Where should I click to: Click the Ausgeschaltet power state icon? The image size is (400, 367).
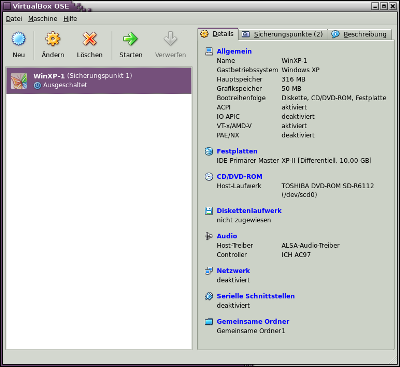tap(37, 85)
